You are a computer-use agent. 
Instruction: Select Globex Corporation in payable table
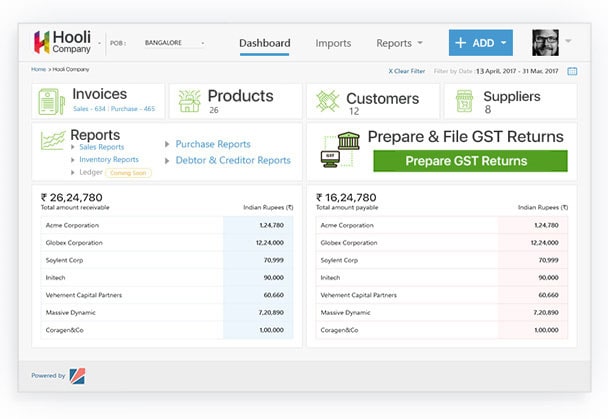(x=442, y=243)
